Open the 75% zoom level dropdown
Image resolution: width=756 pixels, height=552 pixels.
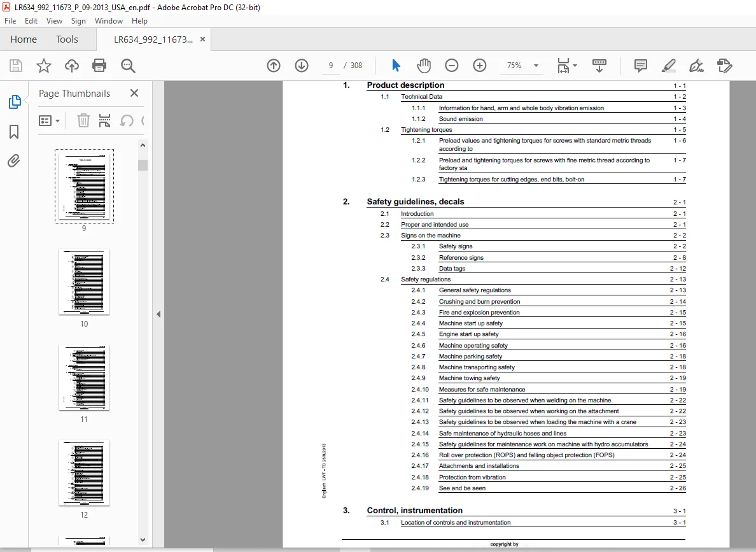(536, 66)
